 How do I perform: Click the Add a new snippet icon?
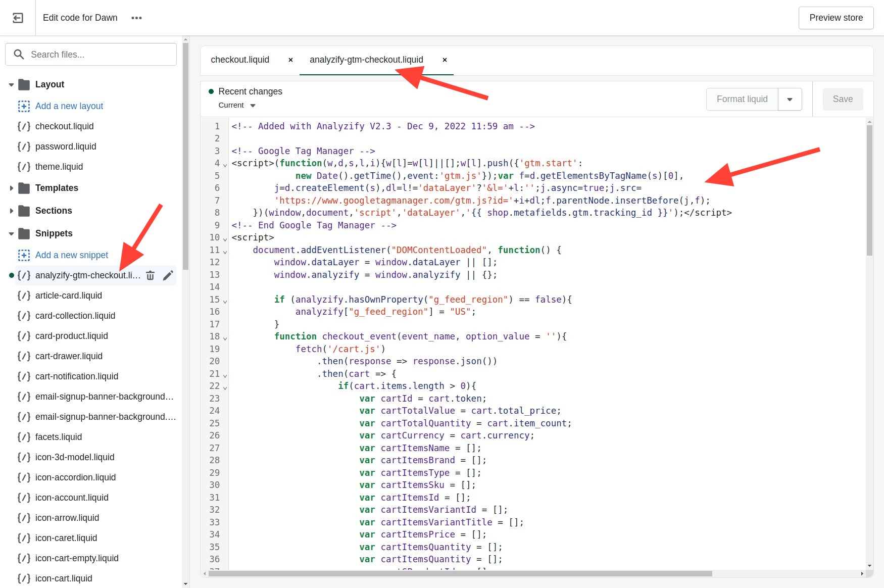pos(24,255)
